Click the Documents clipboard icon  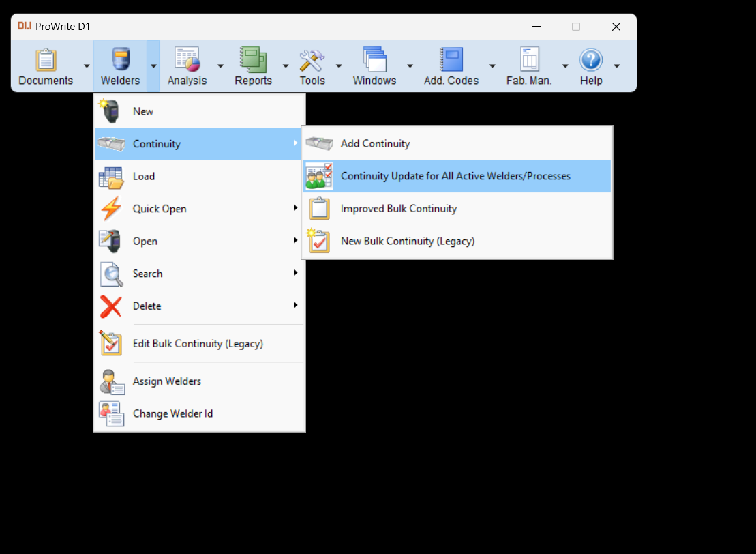(x=46, y=60)
